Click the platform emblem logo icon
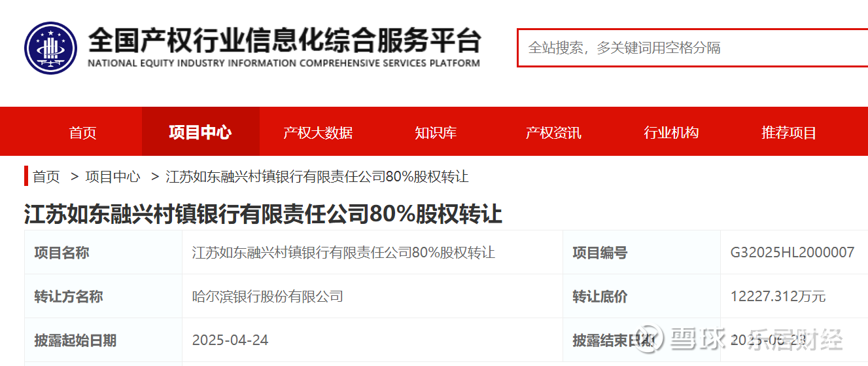 coord(50,48)
